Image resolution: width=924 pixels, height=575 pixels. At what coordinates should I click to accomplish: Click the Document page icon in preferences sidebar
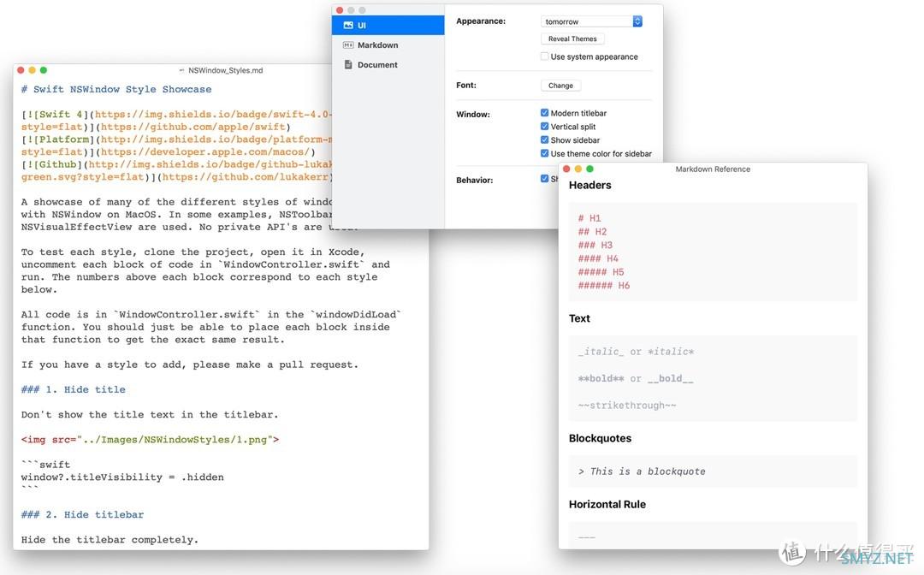[x=348, y=65]
